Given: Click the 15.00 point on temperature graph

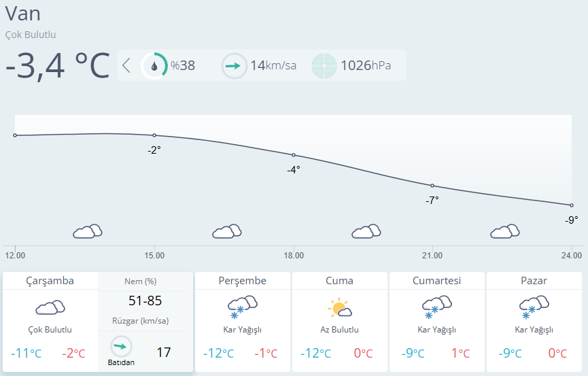Looking at the screenshot, I should point(154,135).
